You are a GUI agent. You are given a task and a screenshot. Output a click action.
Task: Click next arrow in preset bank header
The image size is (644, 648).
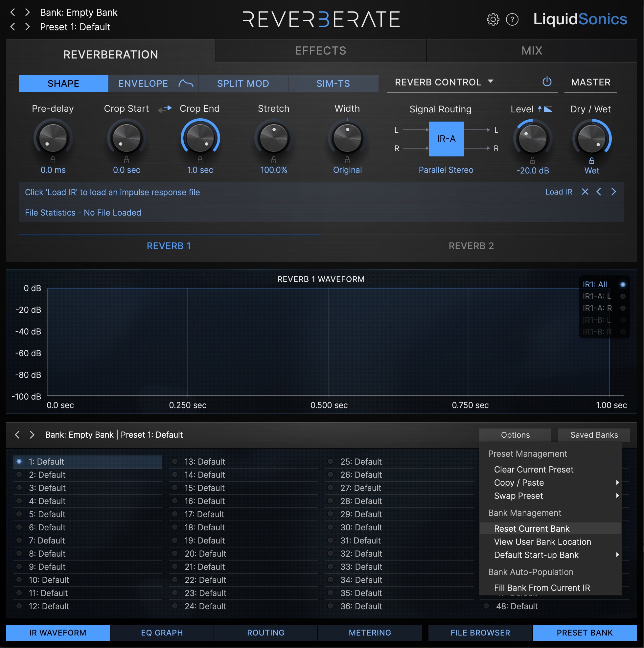[x=32, y=435]
